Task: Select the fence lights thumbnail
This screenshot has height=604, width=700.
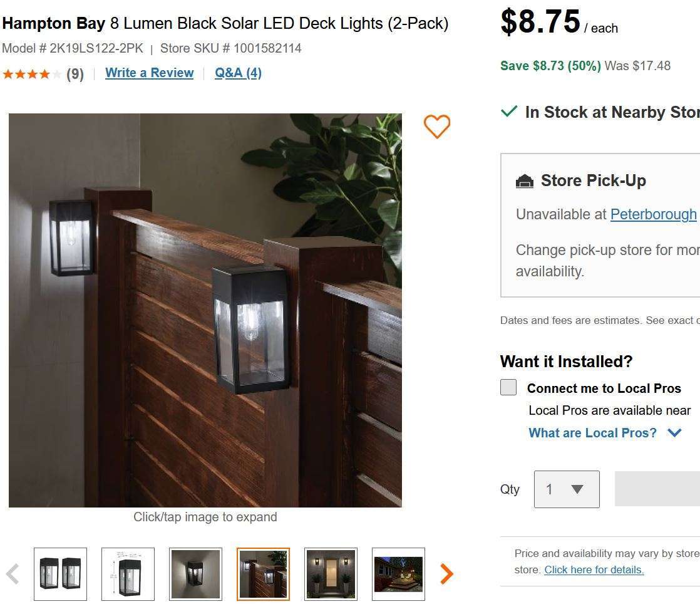Action: (x=263, y=574)
